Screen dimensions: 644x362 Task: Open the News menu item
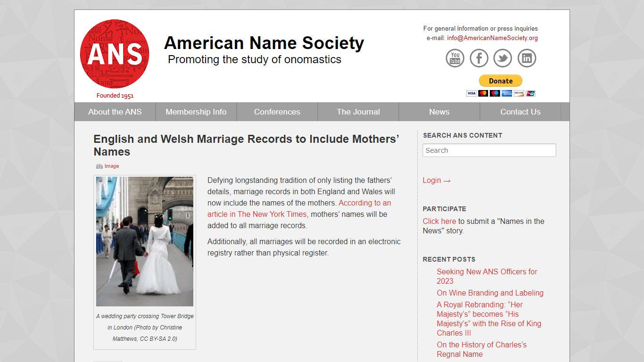click(x=439, y=112)
